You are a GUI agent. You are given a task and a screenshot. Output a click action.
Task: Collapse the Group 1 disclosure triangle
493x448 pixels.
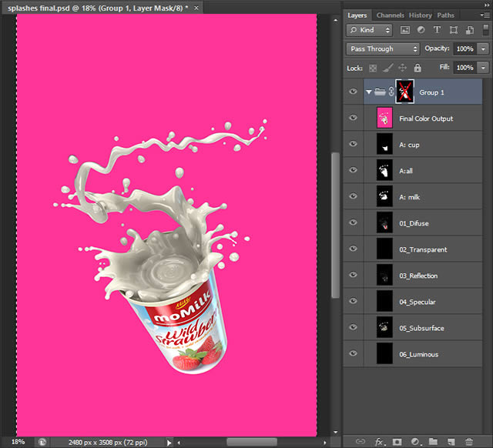pyautogui.click(x=369, y=92)
